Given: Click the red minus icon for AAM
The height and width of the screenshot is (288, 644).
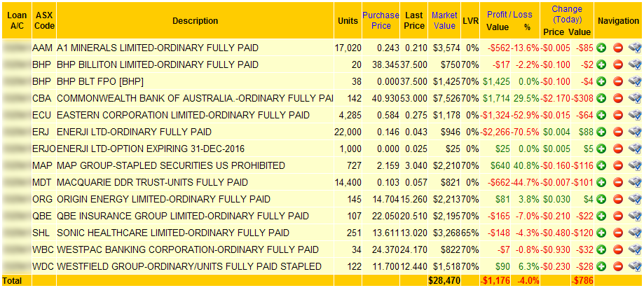Looking at the screenshot, I should 618,48.
